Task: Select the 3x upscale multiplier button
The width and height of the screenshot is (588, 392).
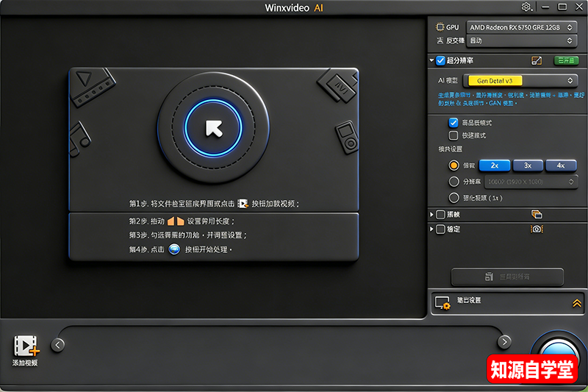Action: (x=528, y=165)
